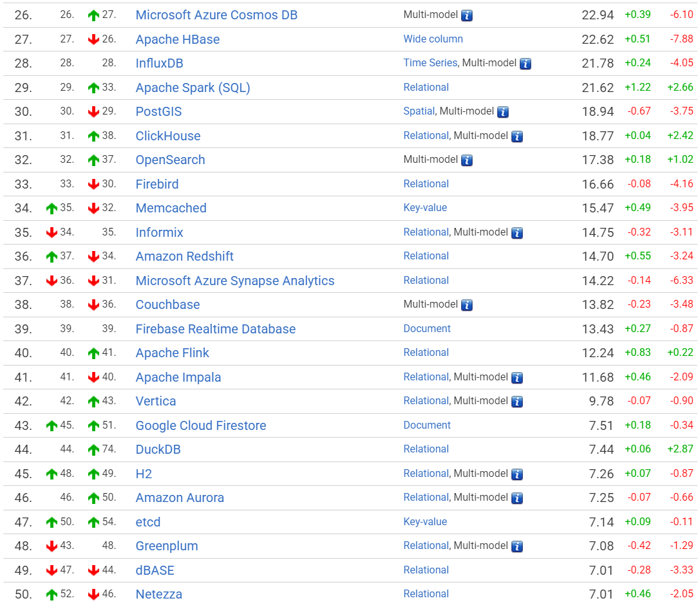Click the Relational link for Amazon Redshift

[x=426, y=256]
